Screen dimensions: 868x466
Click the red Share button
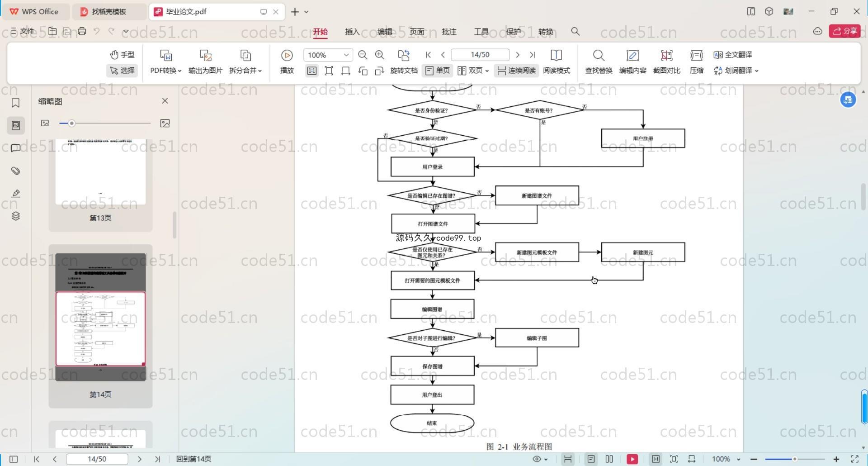pos(844,31)
